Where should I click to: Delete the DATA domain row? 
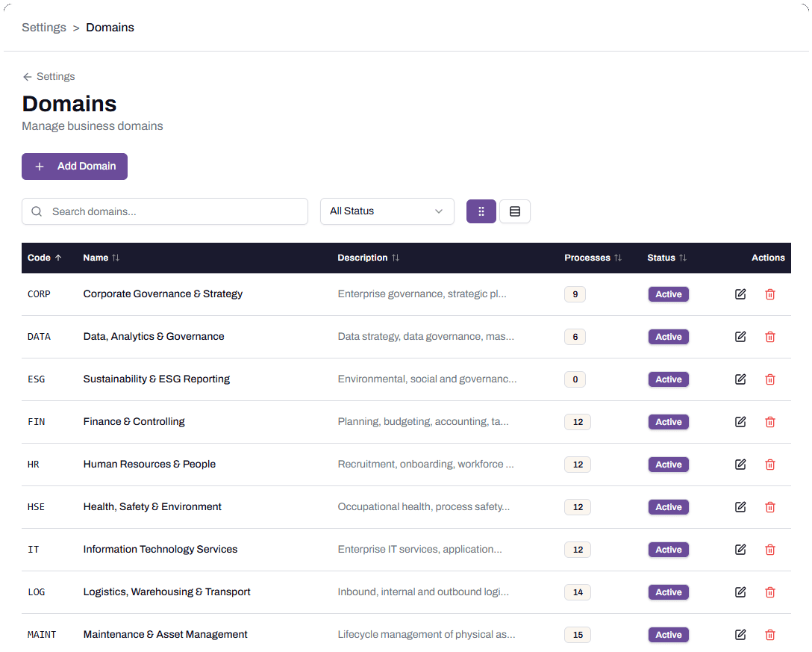(x=770, y=336)
